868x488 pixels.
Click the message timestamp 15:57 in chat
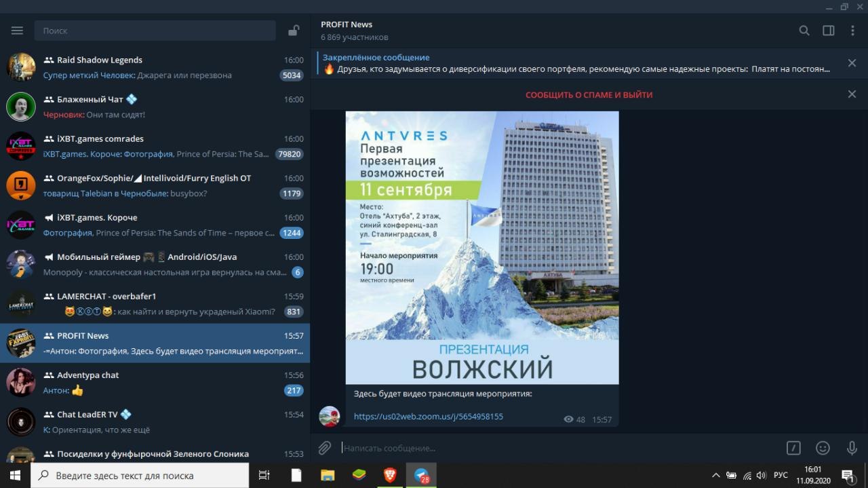coord(601,419)
